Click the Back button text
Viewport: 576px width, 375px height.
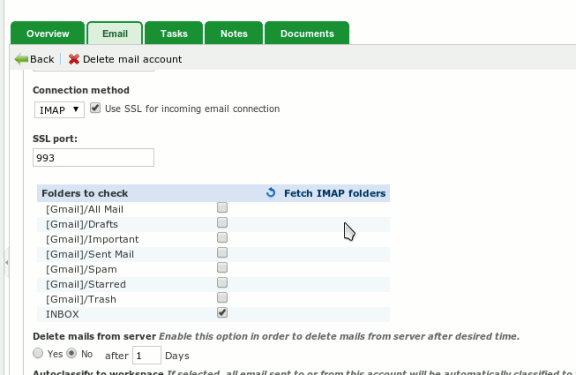point(42,59)
